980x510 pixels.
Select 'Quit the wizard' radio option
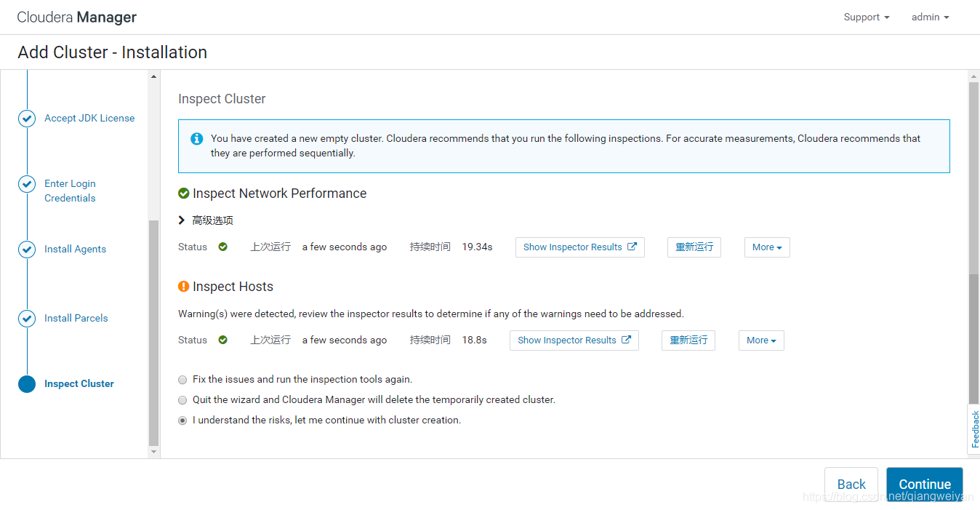tap(182, 400)
